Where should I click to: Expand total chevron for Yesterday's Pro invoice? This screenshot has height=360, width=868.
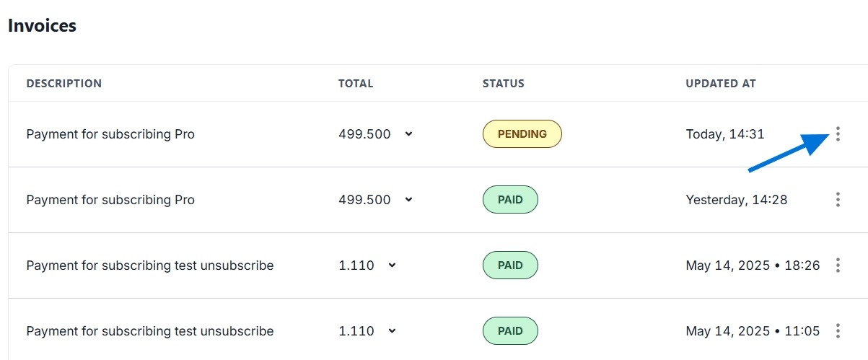tap(408, 200)
